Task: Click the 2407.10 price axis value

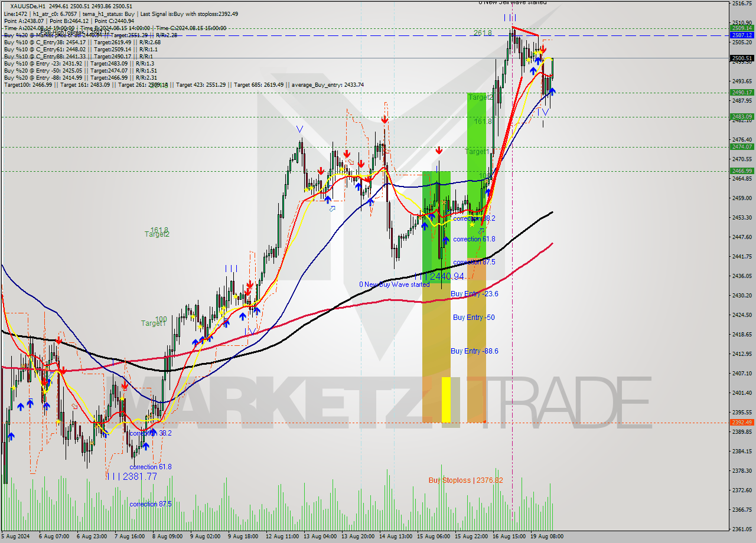Action: (741, 373)
